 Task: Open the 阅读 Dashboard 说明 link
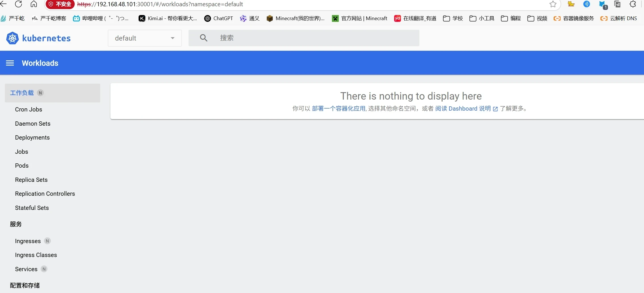463,109
